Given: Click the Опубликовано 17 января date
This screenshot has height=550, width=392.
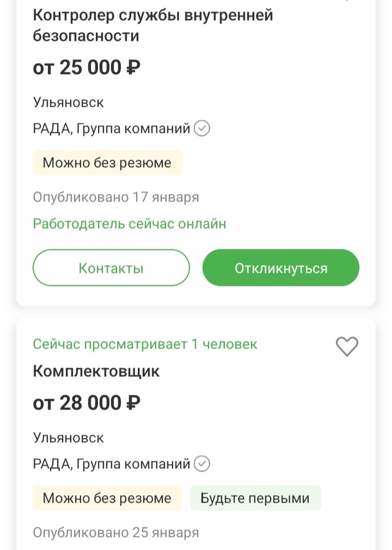Looking at the screenshot, I should (x=116, y=197).
